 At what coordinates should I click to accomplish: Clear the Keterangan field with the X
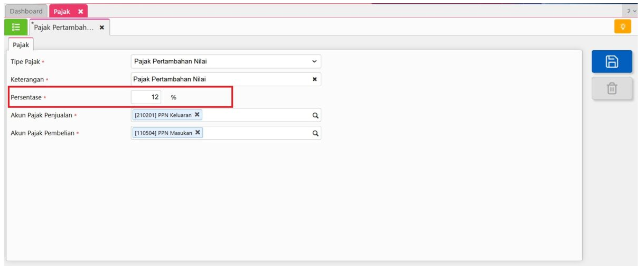pos(315,79)
